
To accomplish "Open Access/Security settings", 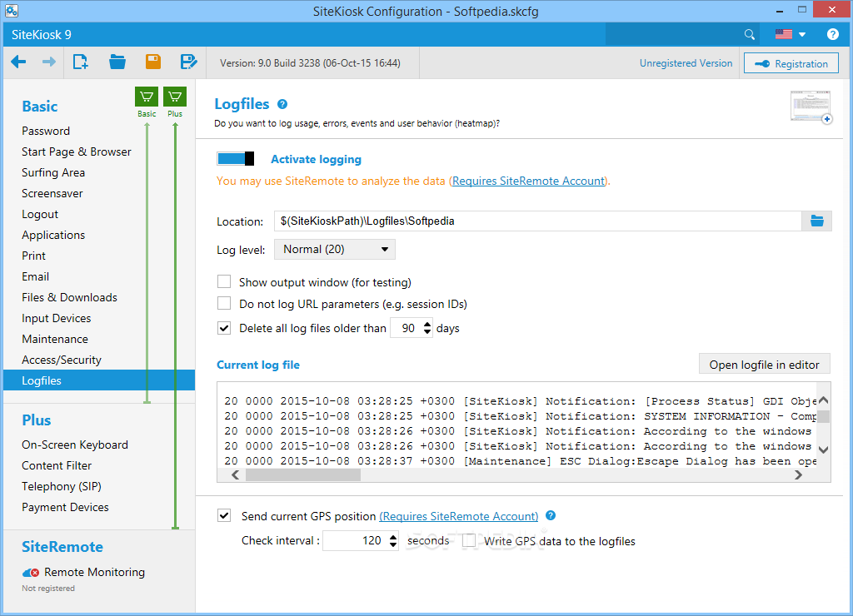I will pyautogui.click(x=62, y=360).
